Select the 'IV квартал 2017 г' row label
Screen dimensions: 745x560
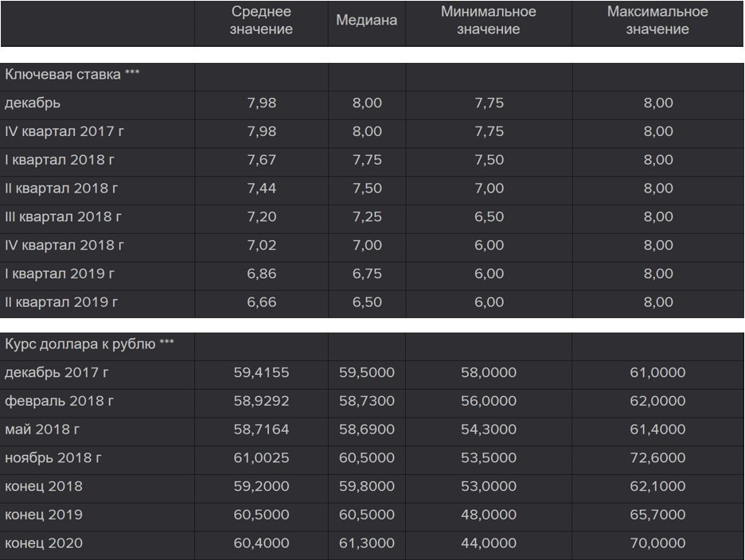64,131
